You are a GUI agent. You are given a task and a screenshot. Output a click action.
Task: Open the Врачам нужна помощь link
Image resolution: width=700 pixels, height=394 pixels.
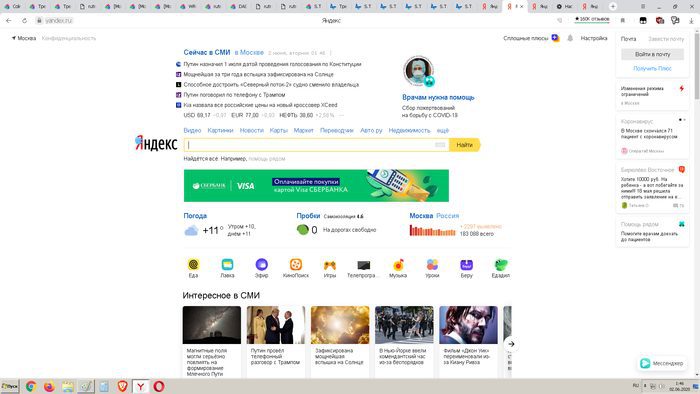click(438, 97)
